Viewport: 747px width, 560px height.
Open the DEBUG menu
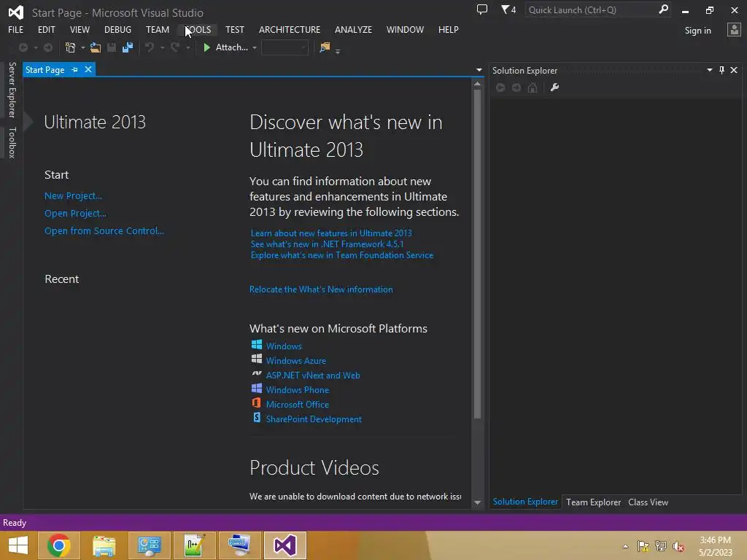117,29
